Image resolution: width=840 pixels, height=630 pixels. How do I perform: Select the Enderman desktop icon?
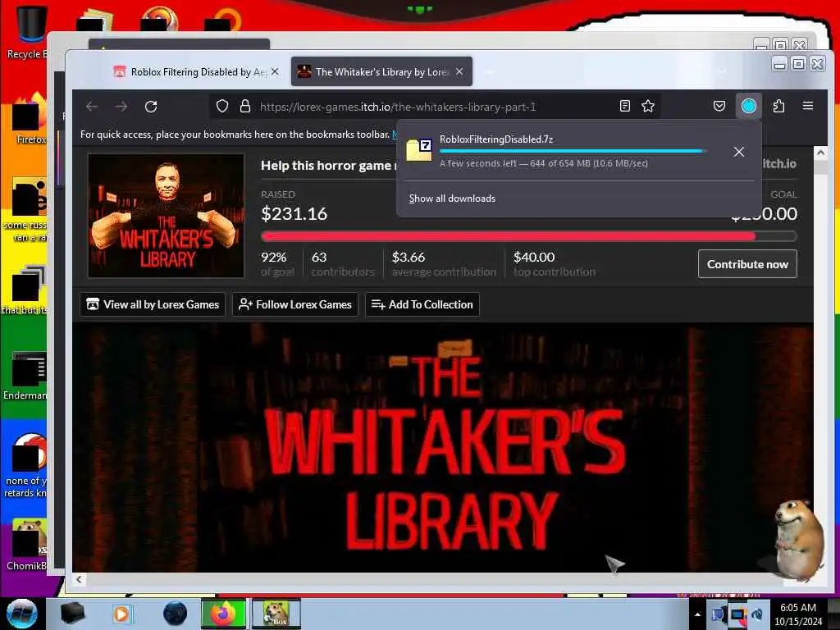click(27, 377)
